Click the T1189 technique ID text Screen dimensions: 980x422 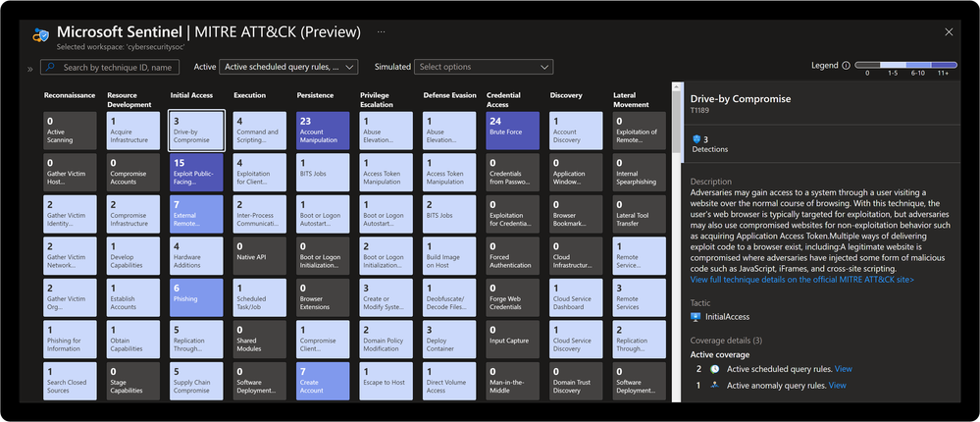point(700,109)
